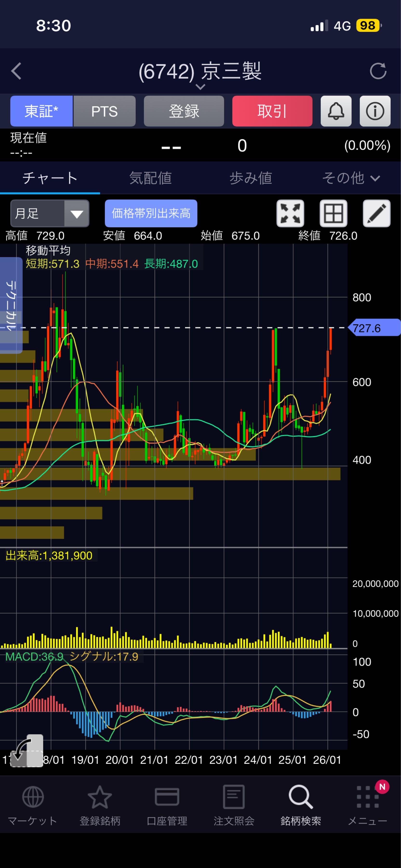Expand stock name selector chevron
This screenshot has width=401, height=868.
tap(200, 87)
